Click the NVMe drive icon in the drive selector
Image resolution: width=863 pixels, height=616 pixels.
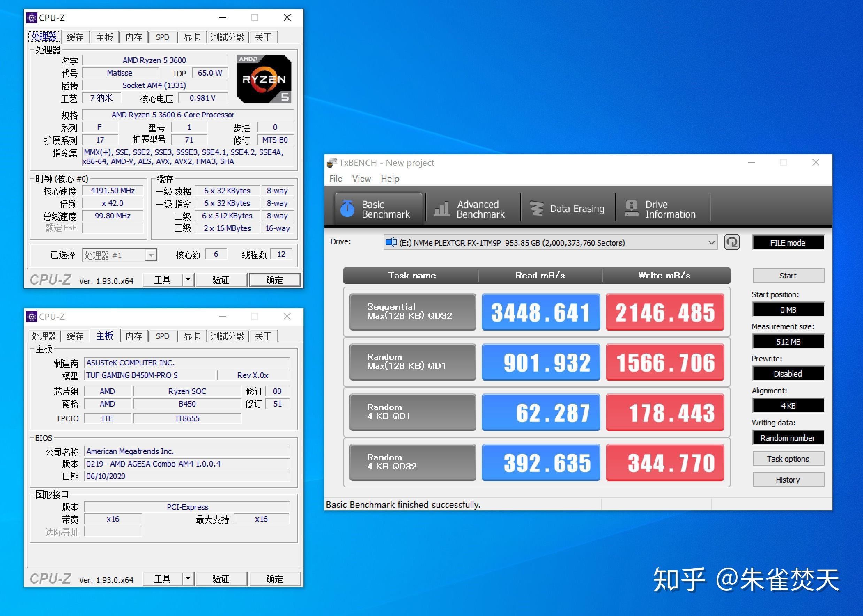(x=392, y=242)
